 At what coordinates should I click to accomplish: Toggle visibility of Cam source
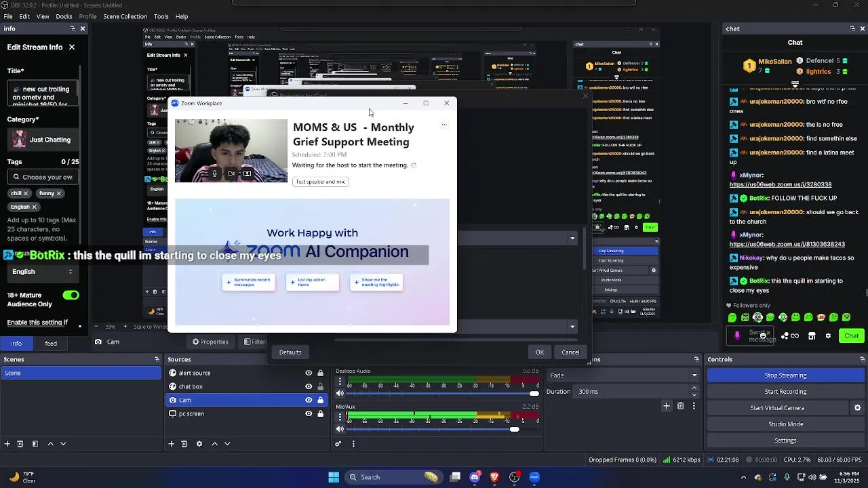[x=309, y=400]
